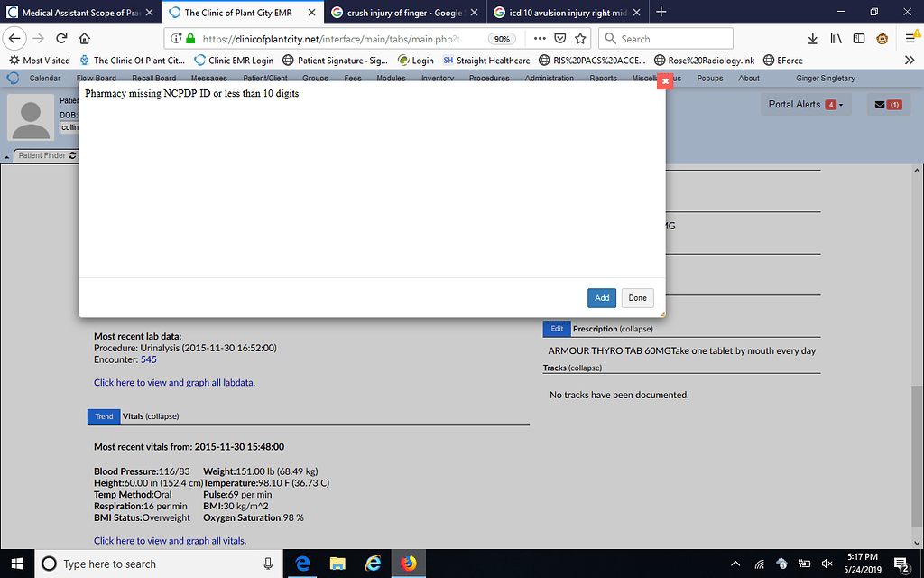Click the 90% zoom level control
Image resolution: width=924 pixels, height=578 pixels.
(x=502, y=39)
